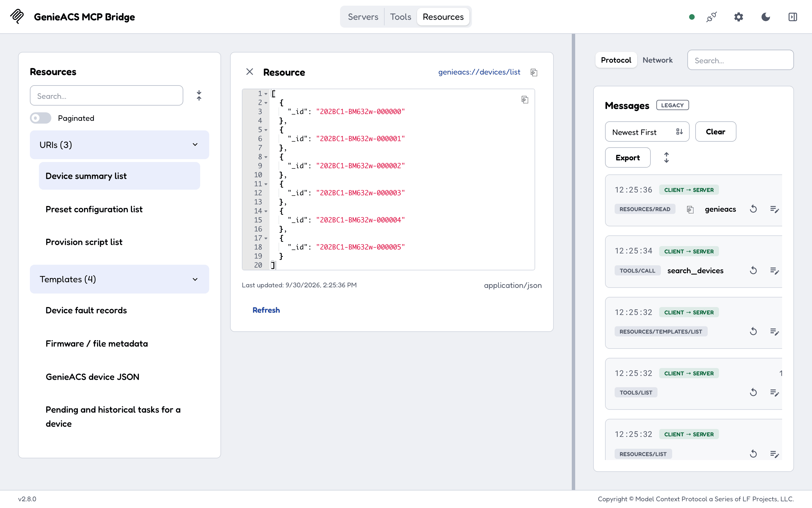Viewport: 812px width, 508px height.
Task: Close the Resource panel with X
Action: (x=250, y=72)
